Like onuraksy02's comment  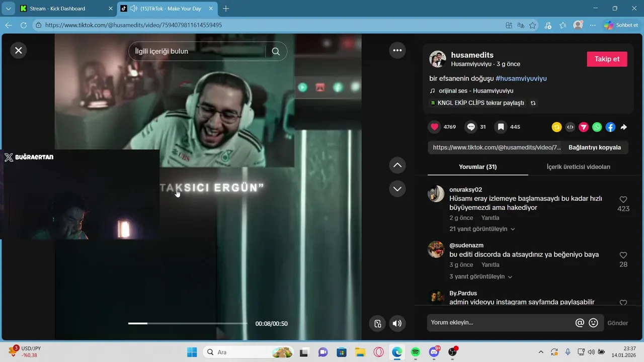tap(623, 200)
